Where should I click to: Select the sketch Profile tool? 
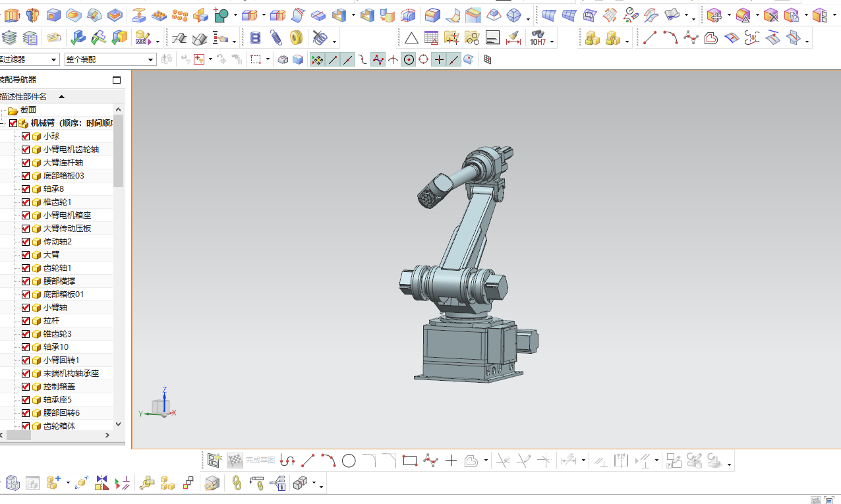287,461
